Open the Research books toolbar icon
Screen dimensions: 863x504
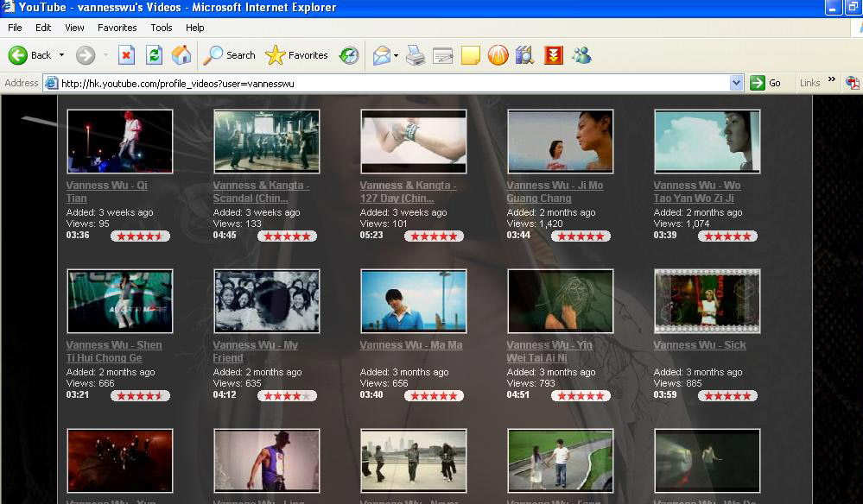[x=525, y=55]
